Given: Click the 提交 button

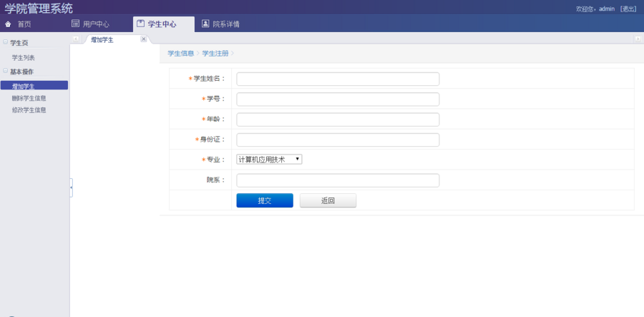Looking at the screenshot, I should point(265,200).
